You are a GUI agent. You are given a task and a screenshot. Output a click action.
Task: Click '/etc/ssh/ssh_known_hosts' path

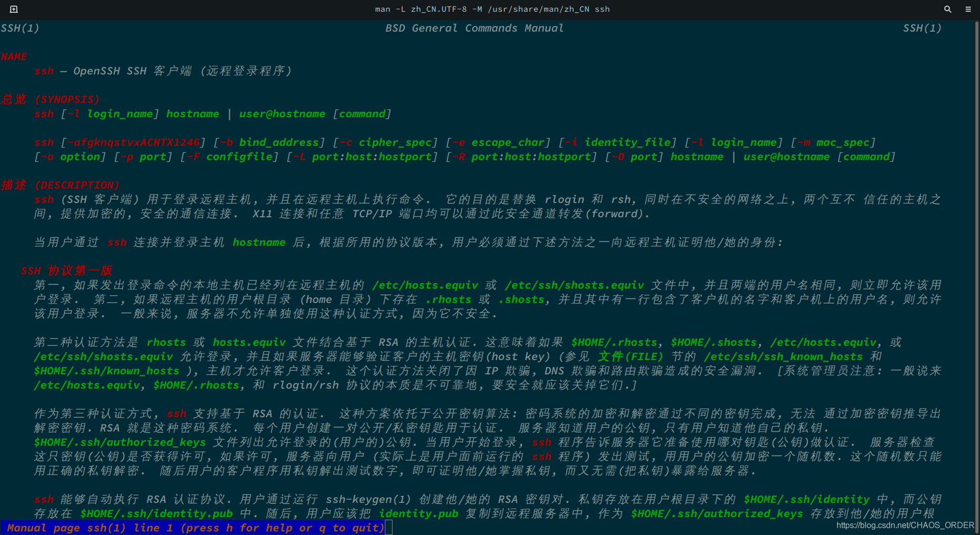pos(783,356)
